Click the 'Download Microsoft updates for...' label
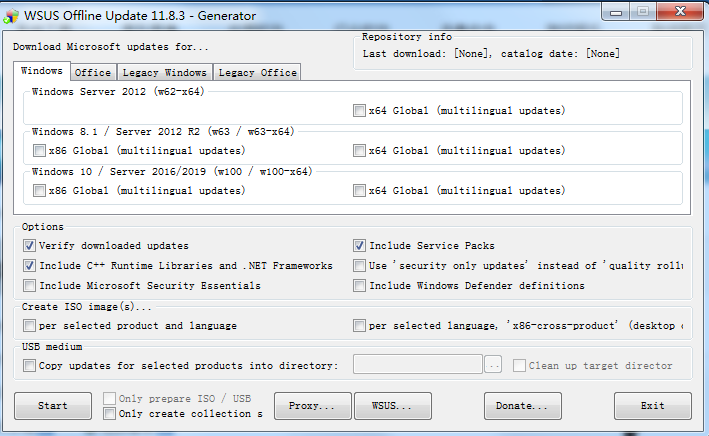Viewport: 709px width, 436px height. (x=111, y=47)
